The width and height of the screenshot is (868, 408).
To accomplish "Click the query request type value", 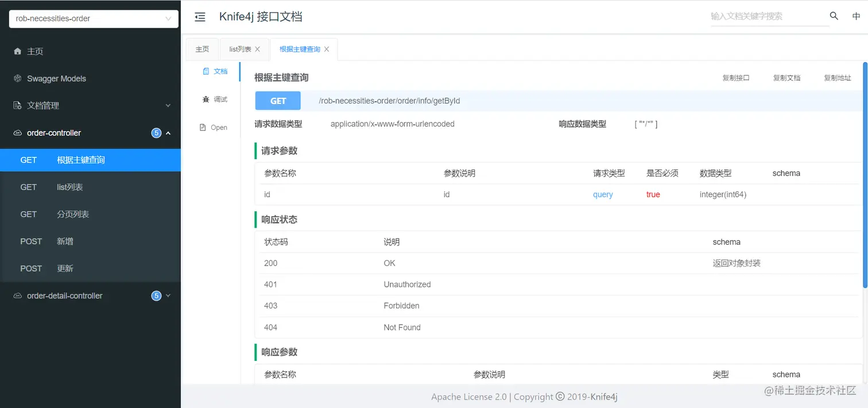I will point(603,195).
